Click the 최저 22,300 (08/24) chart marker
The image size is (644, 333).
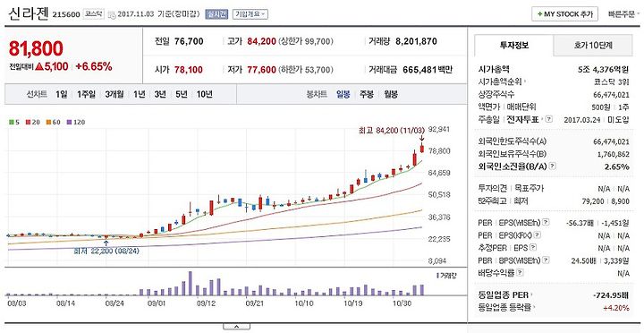click(x=106, y=251)
